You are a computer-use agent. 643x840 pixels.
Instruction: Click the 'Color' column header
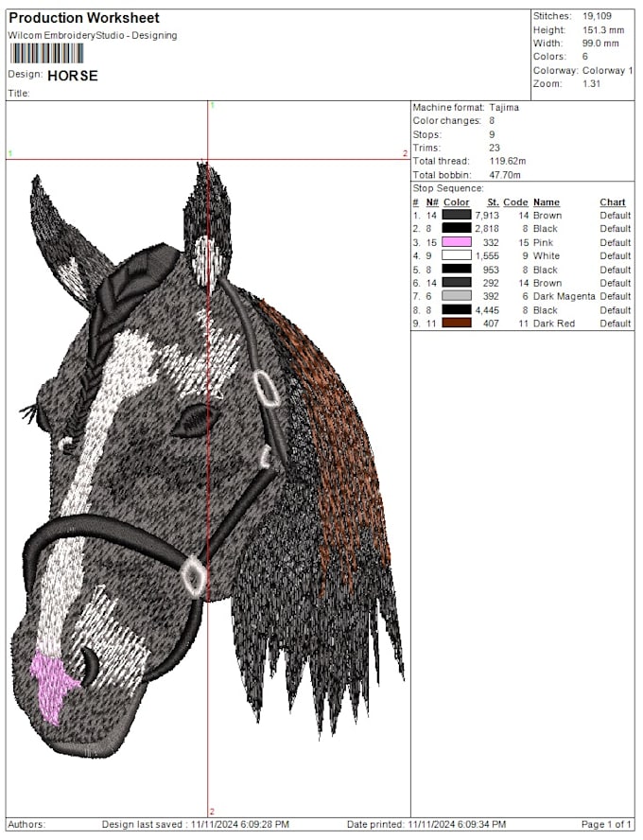(x=457, y=202)
